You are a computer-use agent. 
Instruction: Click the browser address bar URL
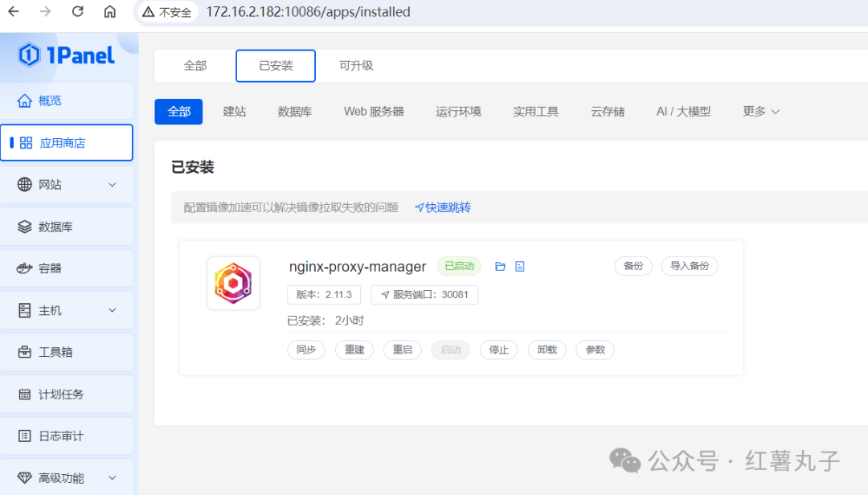point(308,12)
